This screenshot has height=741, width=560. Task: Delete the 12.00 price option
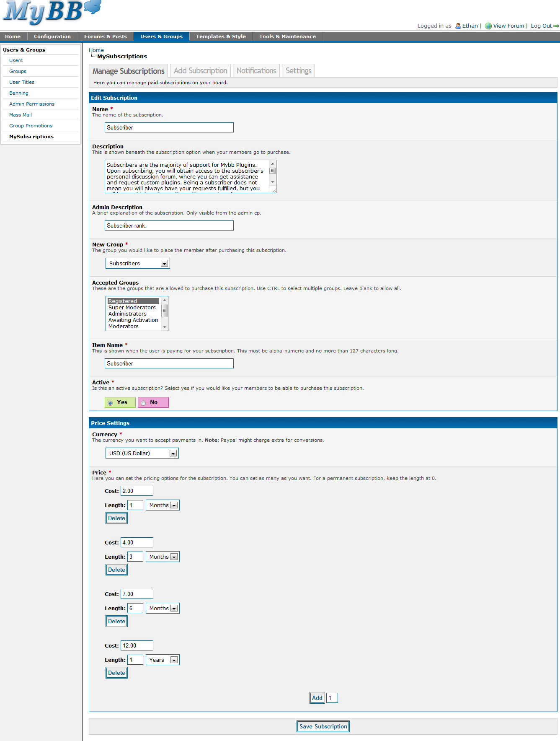117,673
